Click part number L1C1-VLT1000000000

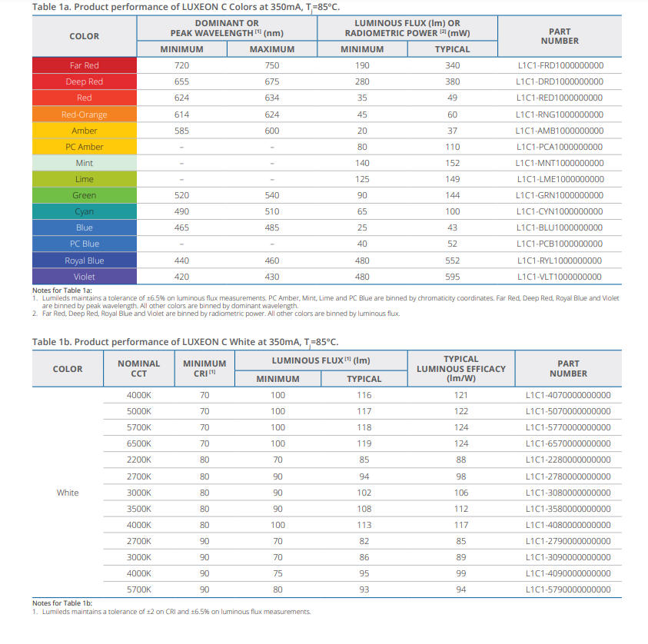pyautogui.click(x=560, y=277)
